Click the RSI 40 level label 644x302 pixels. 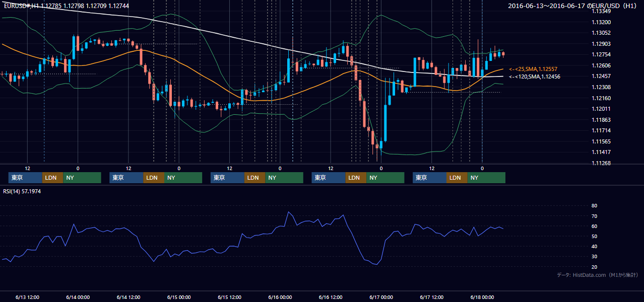[x=594, y=246]
